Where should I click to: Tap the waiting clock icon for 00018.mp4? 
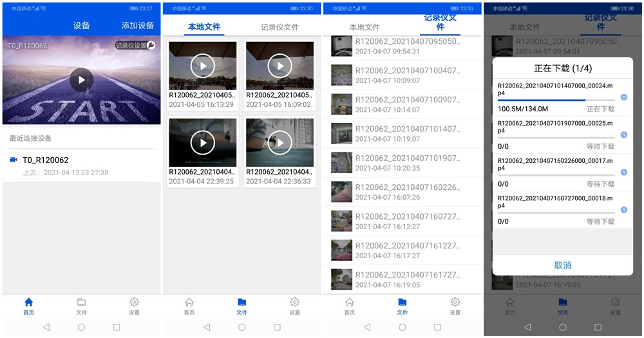(x=623, y=209)
